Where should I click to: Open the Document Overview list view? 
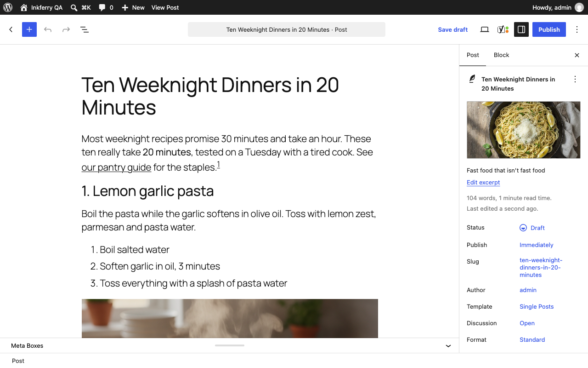tap(85, 29)
